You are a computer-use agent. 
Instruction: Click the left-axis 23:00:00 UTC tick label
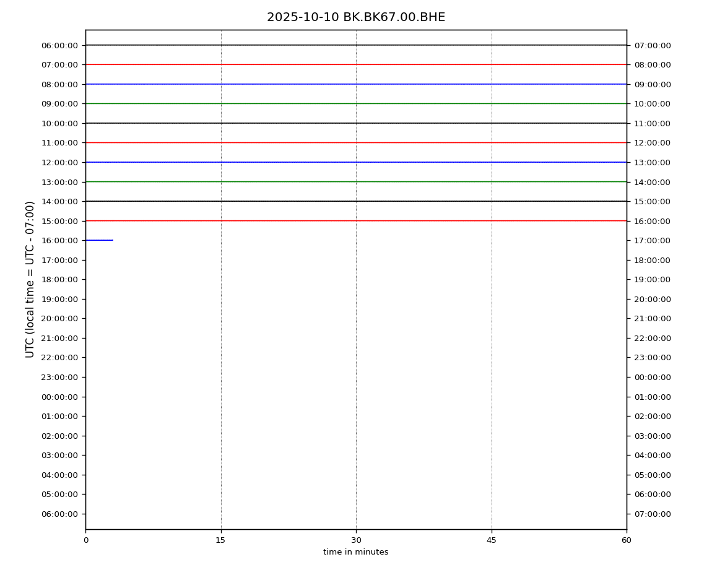59,377
